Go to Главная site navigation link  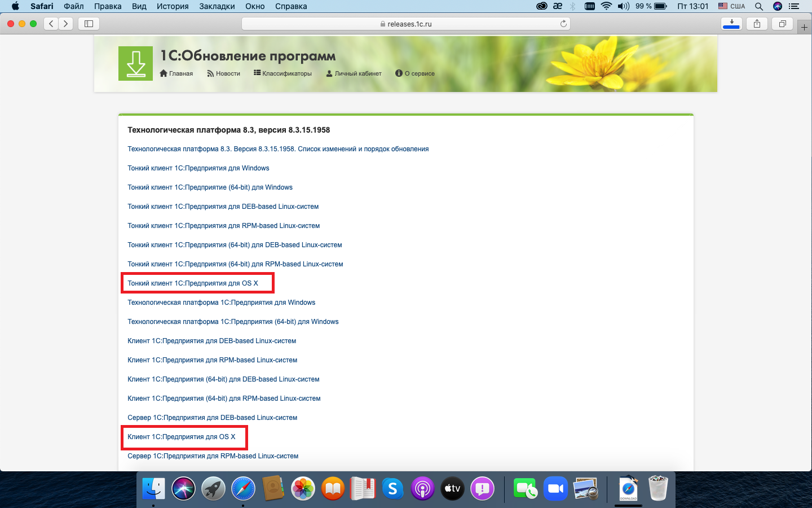(x=176, y=73)
